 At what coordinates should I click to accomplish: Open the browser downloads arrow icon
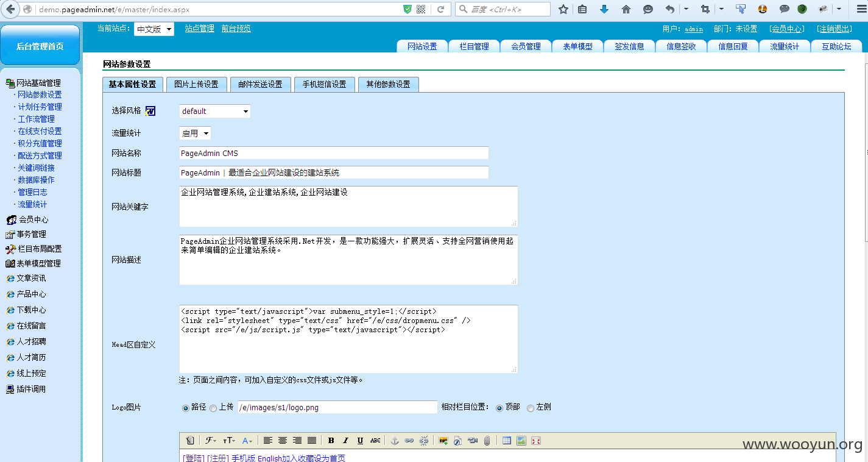pyautogui.click(x=604, y=9)
